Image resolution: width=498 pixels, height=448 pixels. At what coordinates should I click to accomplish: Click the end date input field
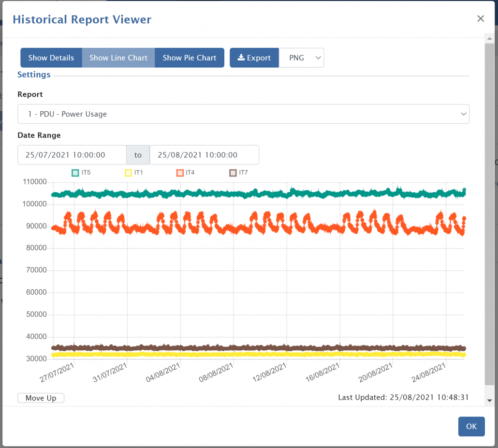[x=204, y=155]
